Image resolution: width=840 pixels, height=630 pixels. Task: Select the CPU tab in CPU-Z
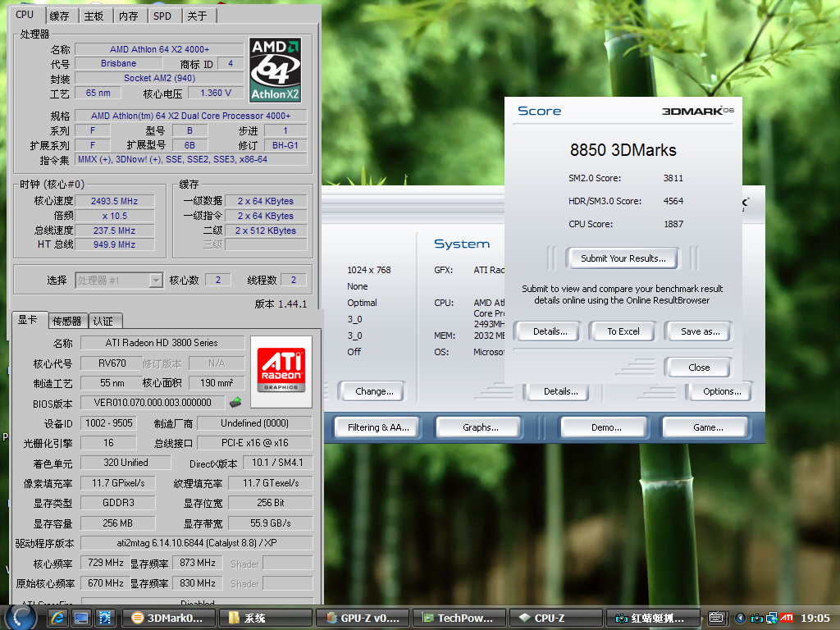(25, 15)
